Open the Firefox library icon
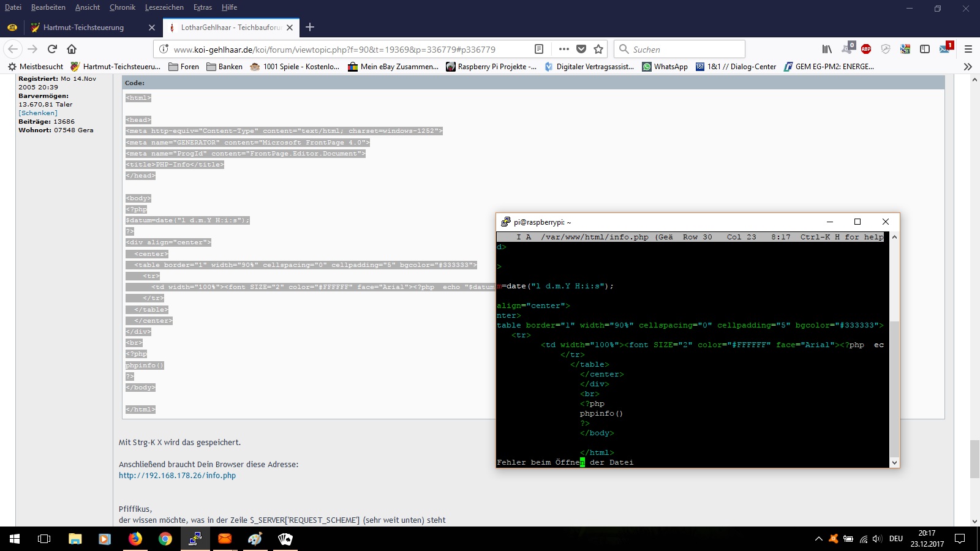Image resolution: width=980 pixels, height=551 pixels. pyautogui.click(x=827, y=49)
